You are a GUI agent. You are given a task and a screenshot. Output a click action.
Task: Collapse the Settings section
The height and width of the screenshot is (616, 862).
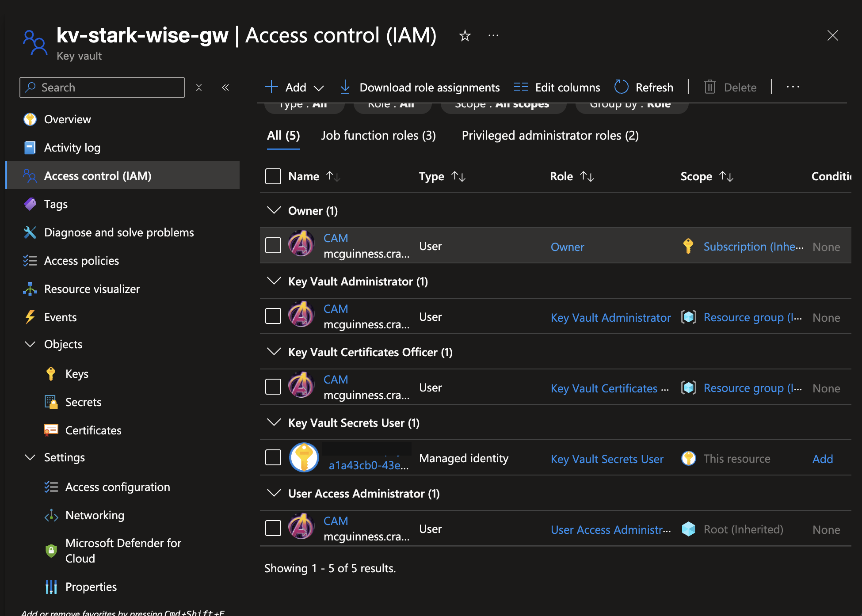click(x=30, y=457)
